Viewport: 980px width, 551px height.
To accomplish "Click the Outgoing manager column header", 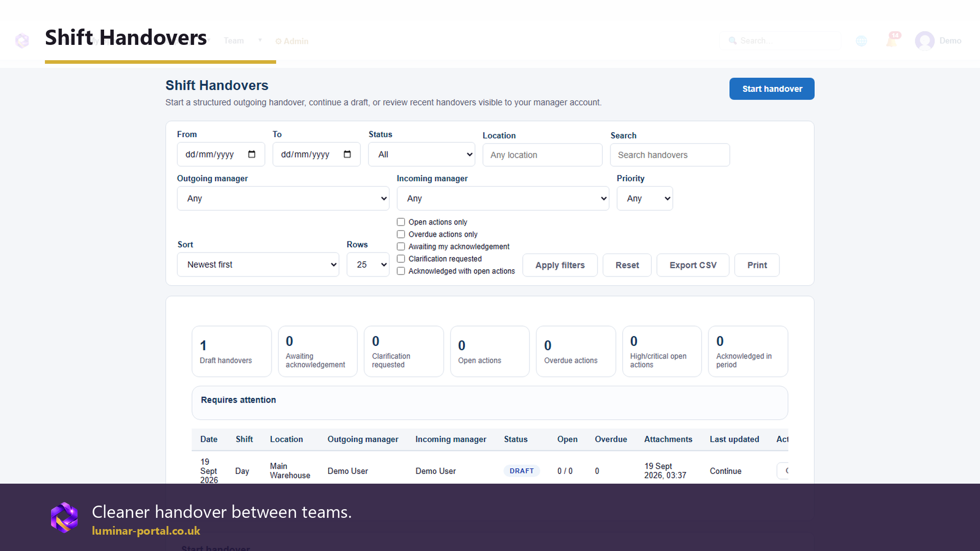I will (363, 439).
